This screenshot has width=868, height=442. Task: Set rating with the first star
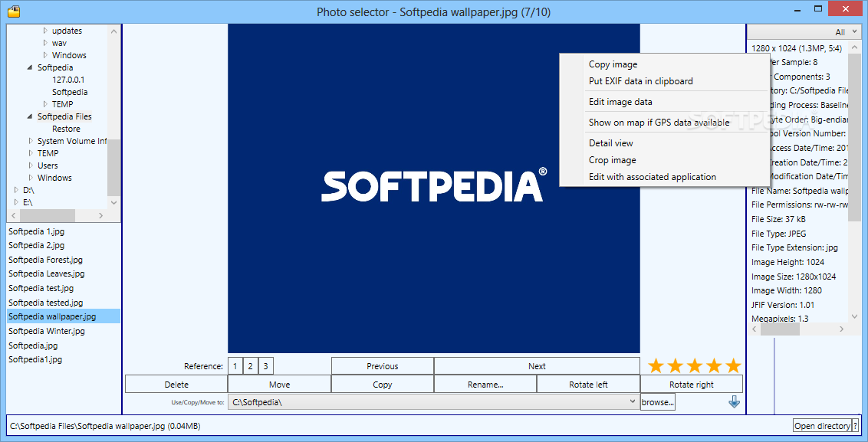click(656, 365)
